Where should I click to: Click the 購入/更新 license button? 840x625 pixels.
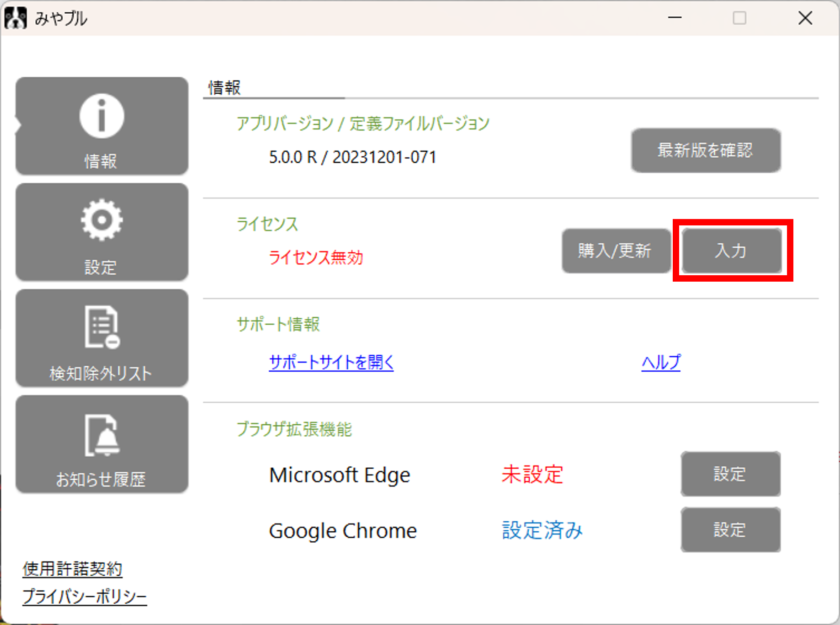click(615, 251)
